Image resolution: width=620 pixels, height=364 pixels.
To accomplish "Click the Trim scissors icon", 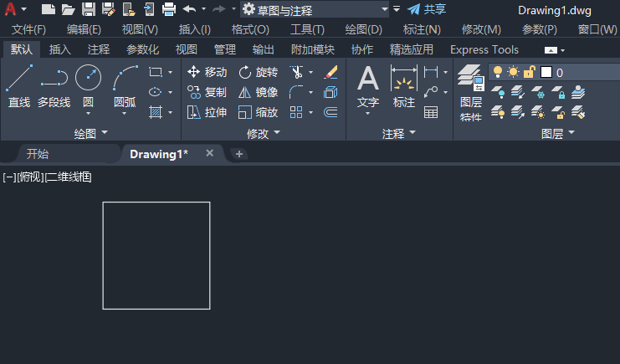I will click(x=296, y=72).
